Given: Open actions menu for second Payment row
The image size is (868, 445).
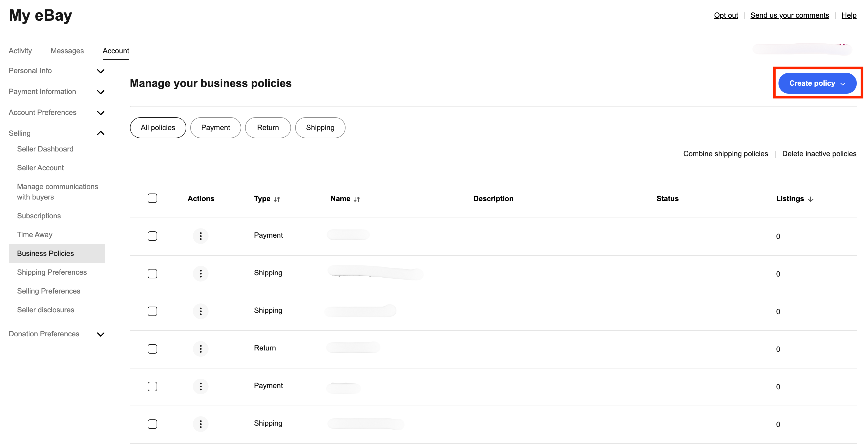Looking at the screenshot, I should click(200, 386).
